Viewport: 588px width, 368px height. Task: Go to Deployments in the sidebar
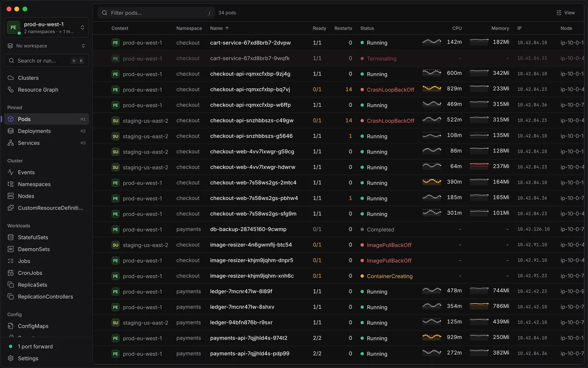(x=46, y=131)
